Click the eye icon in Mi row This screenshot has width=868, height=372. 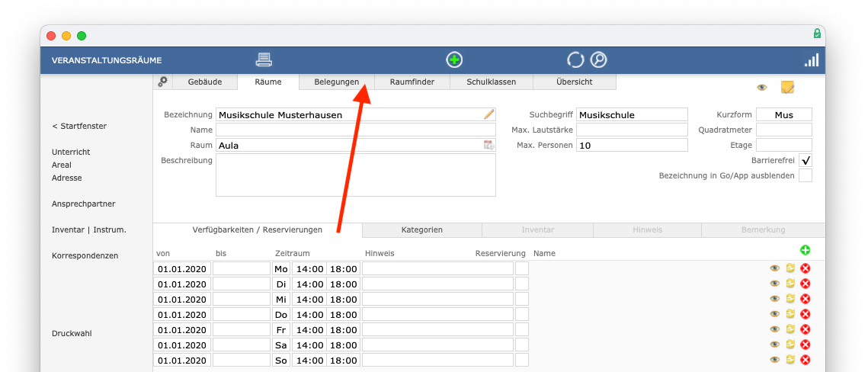[774, 299]
